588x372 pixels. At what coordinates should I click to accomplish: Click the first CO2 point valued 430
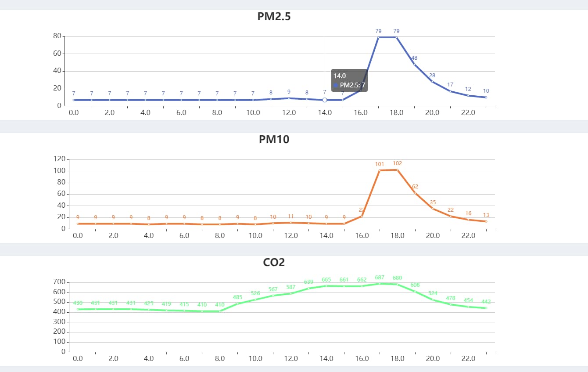[x=78, y=309]
